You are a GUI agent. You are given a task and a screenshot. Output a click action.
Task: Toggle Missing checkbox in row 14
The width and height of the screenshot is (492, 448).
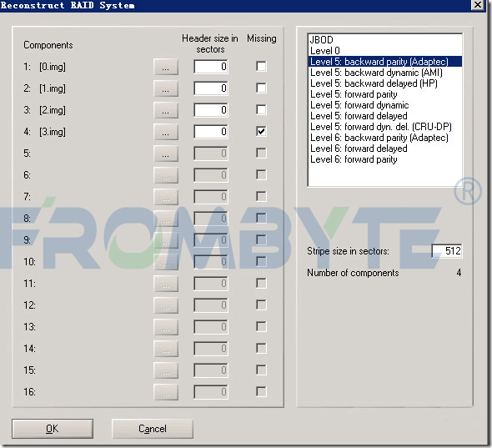pos(261,348)
